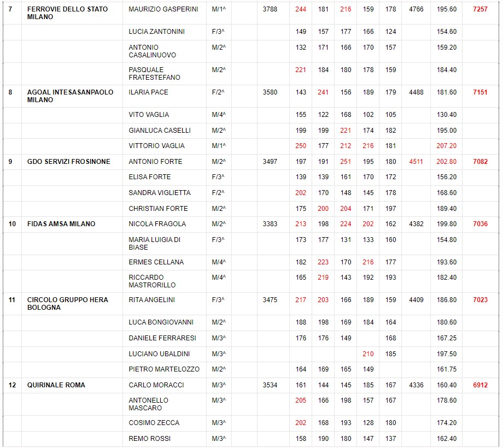Click player name REMO ROSSI
503x448 pixels.
[x=149, y=439]
